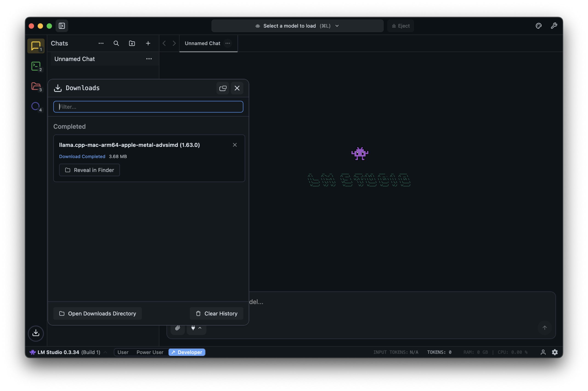Open the theme palette icon

point(538,26)
